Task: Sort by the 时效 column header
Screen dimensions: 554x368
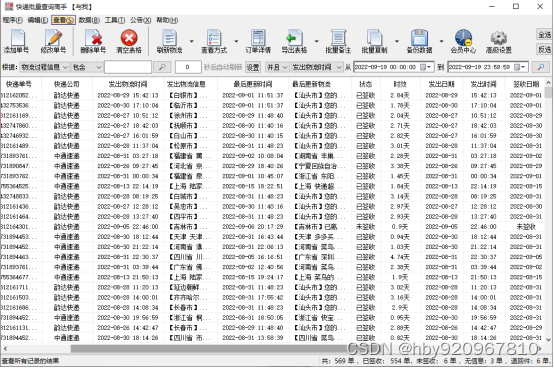Action: (x=400, y=84)
